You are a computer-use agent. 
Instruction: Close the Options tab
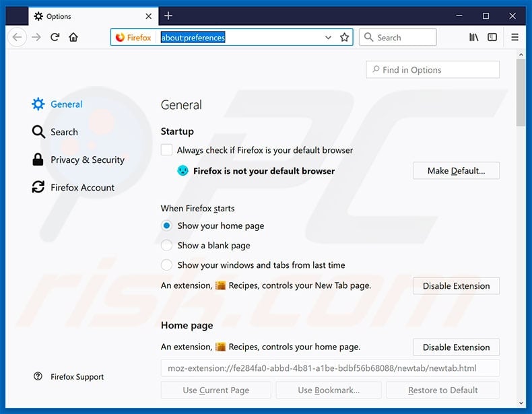tap(149, 16)
